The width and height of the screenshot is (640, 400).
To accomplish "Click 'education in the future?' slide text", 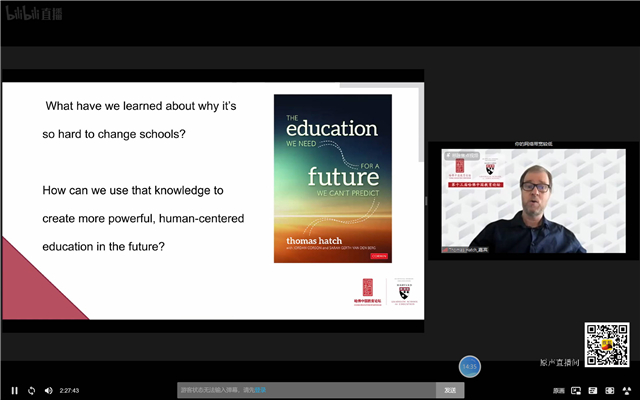I will point(104,247).
